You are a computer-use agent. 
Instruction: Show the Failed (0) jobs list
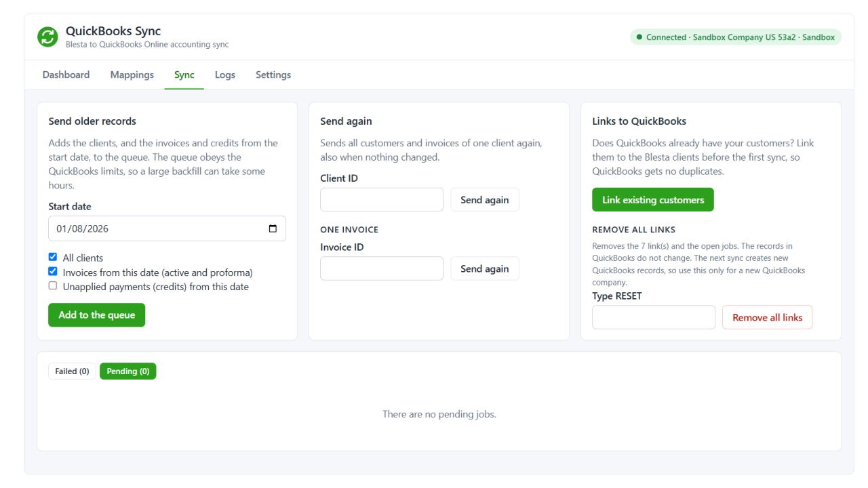tap(72, 371)
